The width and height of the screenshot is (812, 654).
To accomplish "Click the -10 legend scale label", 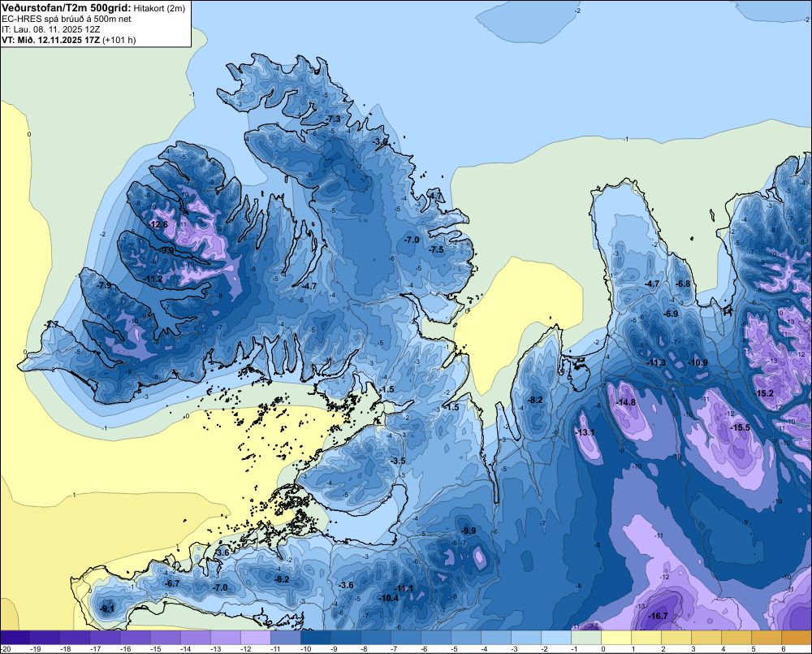I will point(306,649).
